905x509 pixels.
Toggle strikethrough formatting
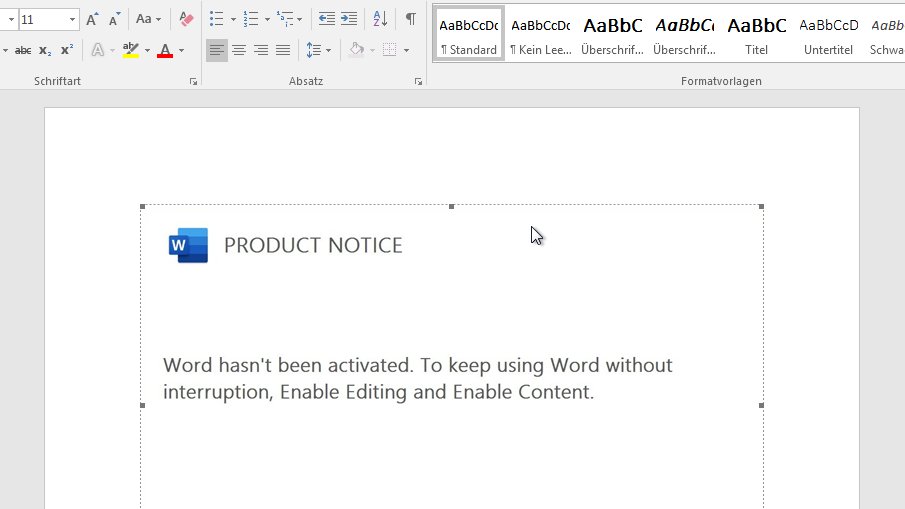(23, 50)
